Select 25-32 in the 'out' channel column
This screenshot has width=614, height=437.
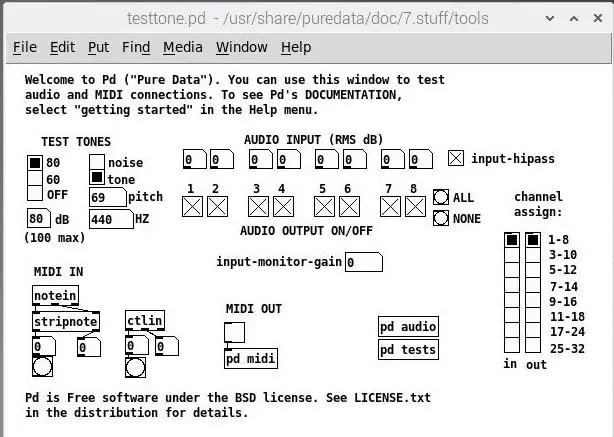(533, 345)
